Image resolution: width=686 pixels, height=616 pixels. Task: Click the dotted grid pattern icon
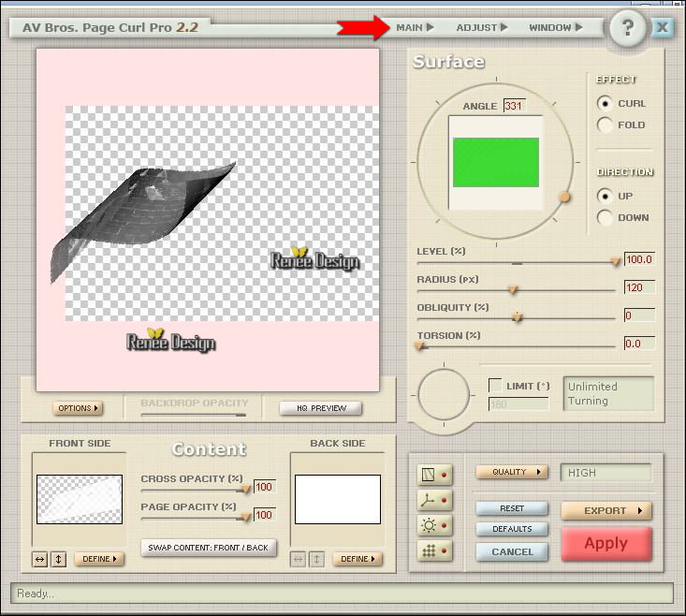[x=434, y=550]
